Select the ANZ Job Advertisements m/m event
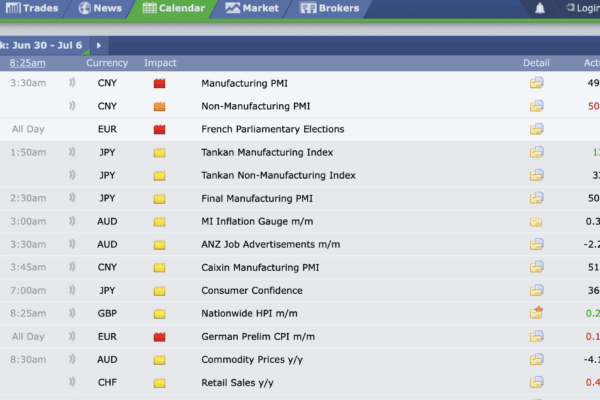 click(271, 244)
